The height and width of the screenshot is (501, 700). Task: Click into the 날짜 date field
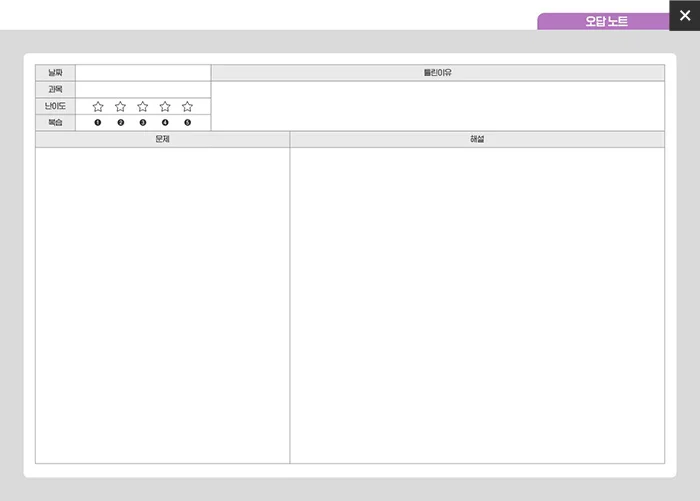click(143, 73)
